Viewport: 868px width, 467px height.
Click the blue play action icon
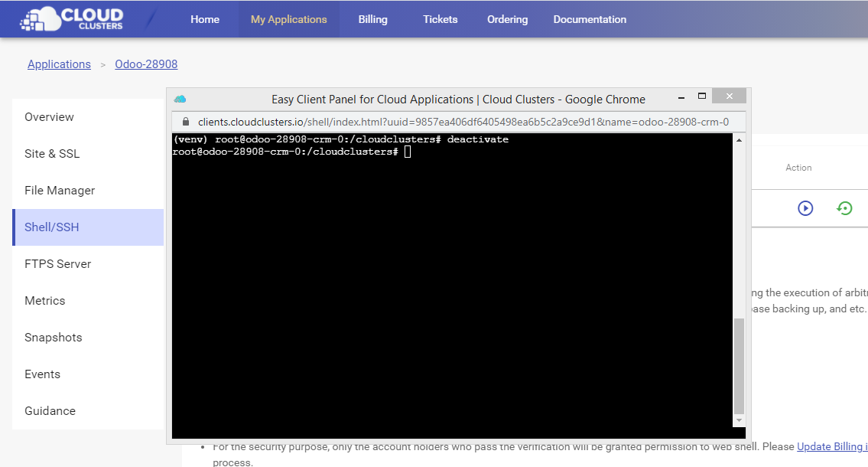coord(805,207)
